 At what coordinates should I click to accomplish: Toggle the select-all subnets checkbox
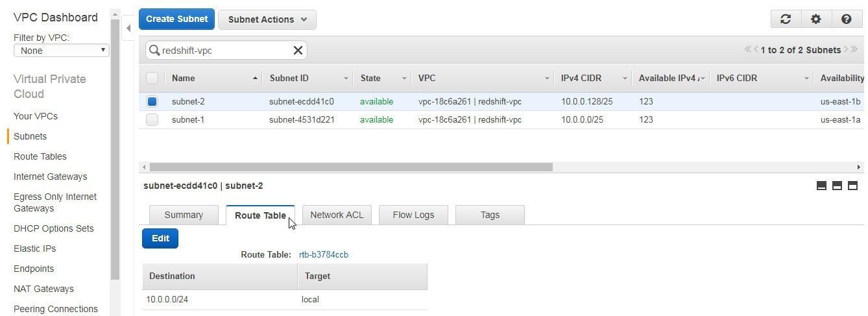tap(152, 78)
